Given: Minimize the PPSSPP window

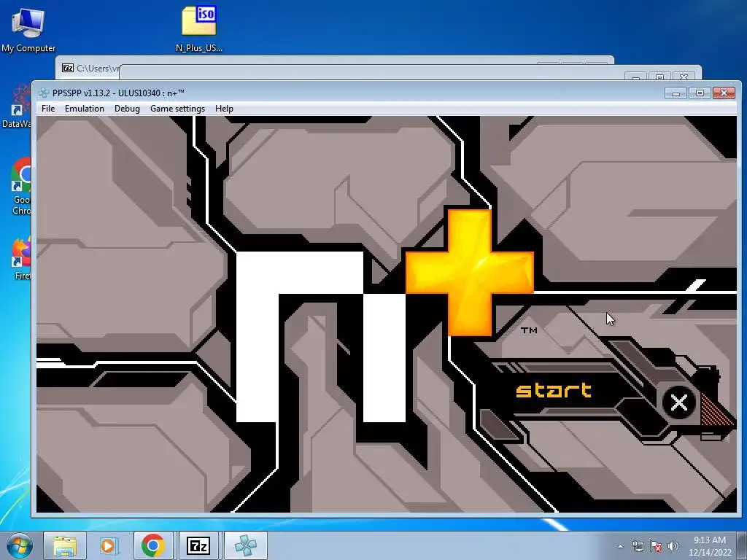Looking at the screenshot, I should (676, 93).
